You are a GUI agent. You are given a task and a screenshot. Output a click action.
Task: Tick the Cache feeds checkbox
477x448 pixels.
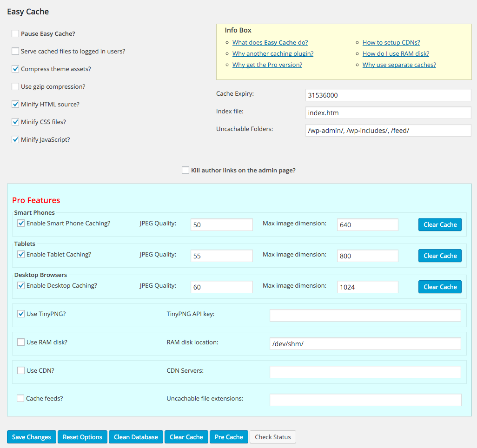pyautogui.click(x=20, y=398)
